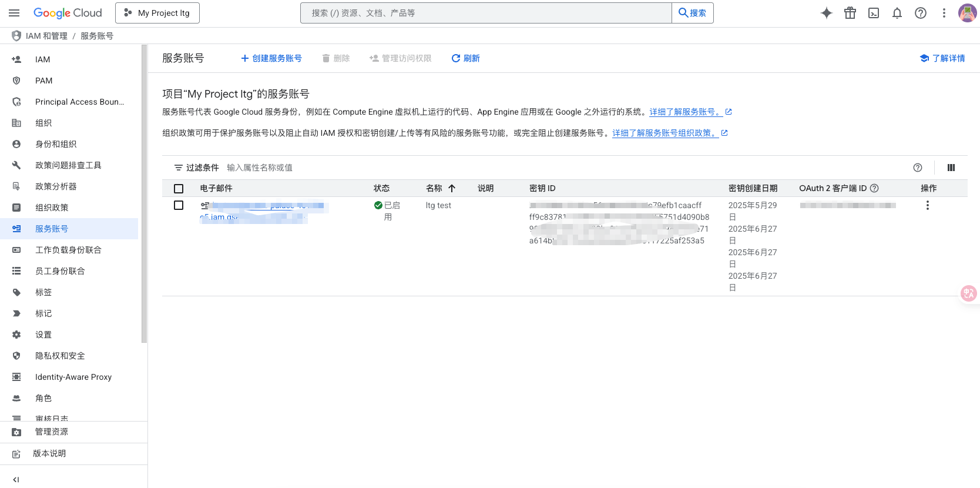Open 管理资源 at the sidebar bottom
This screenshot has height=488, width=980.
[x=73, y=432]
